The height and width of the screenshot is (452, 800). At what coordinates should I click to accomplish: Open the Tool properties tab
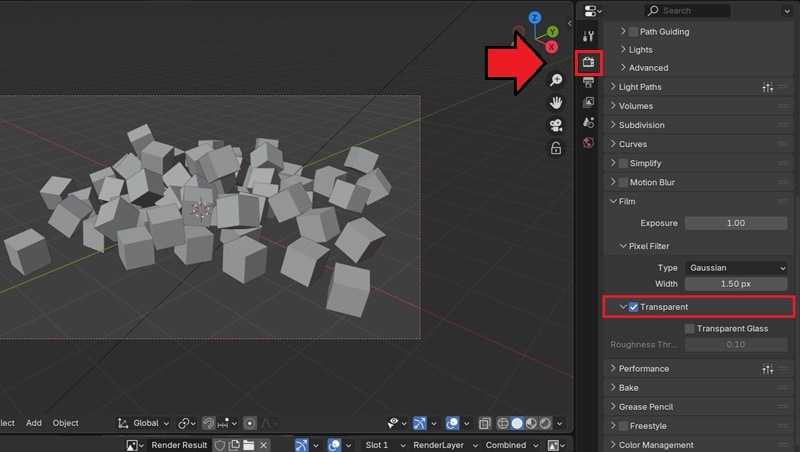pyautogui.click(x=588, y=36)
